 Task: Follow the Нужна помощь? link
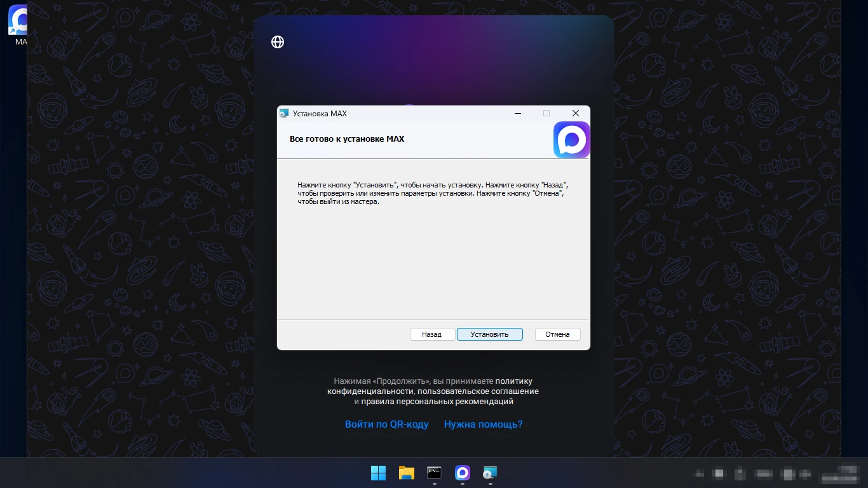[x=484, y=424]
